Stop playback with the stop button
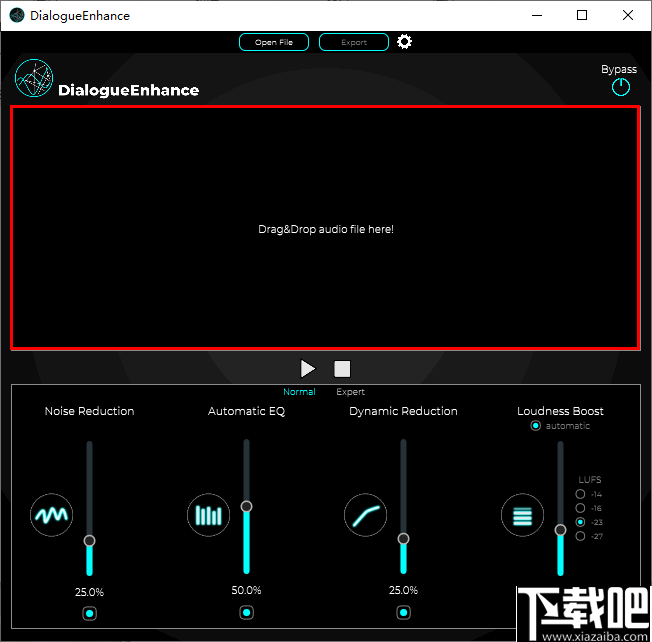Viewport: 652px width, 642px height. pos(342,368)
